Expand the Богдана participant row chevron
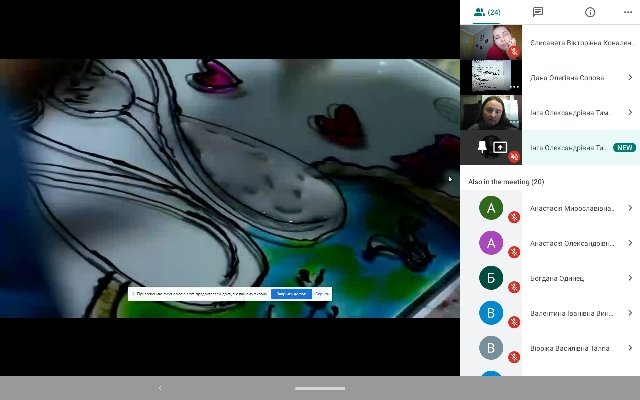This screenshot has height=400, width=640. [630, 278]
